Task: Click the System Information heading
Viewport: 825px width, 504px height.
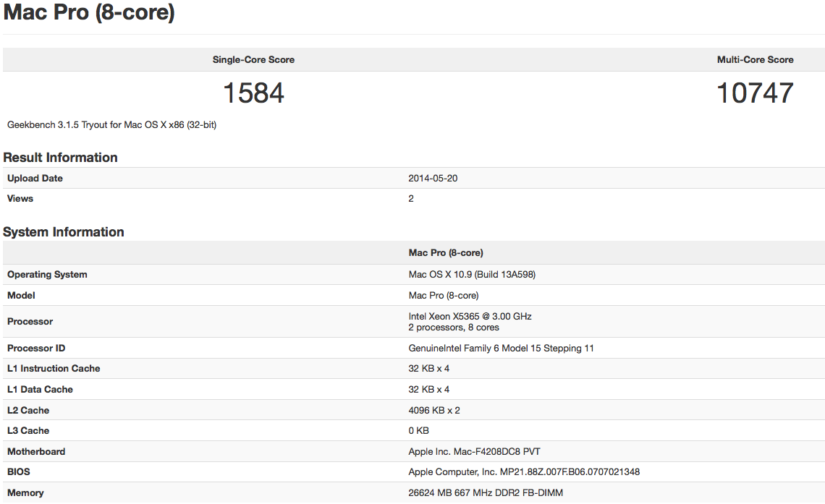Action: [x=64, y=232]
